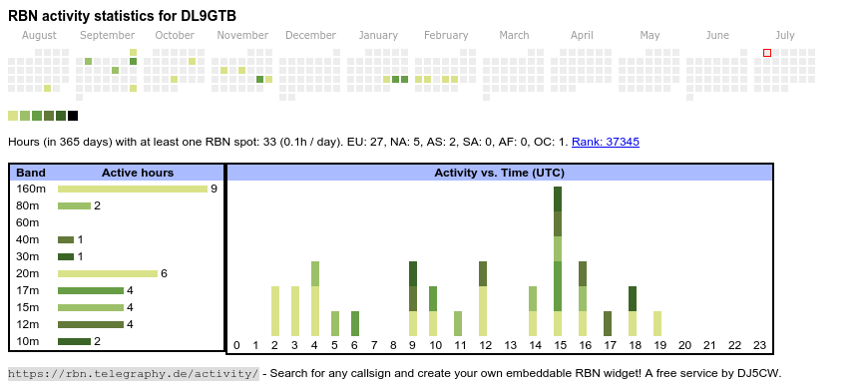
Task: Click the June month label
Action: (717, 35)
